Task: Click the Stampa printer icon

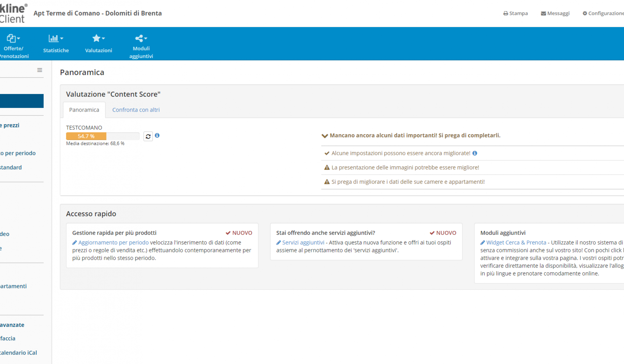Action: click(x=505, y=13)
